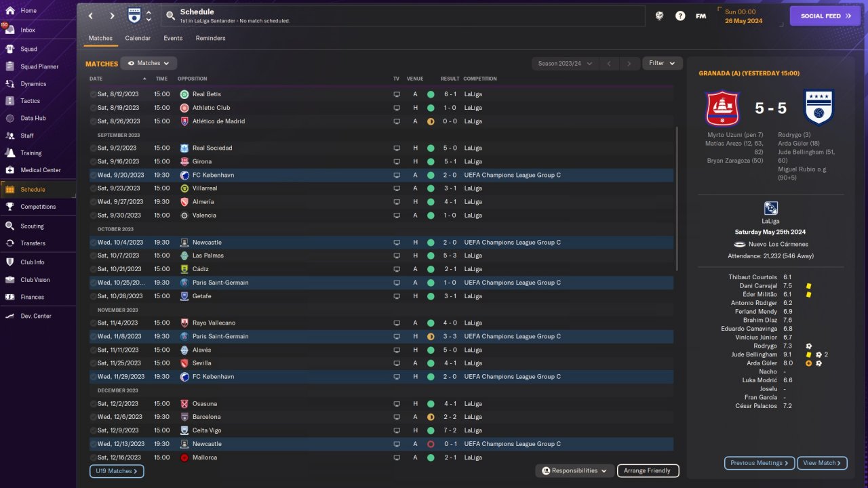The width and height of the screenshot is (868, 488).
Task: Click the 7 - 2 result against Celta Vigo
Action: 450,430
